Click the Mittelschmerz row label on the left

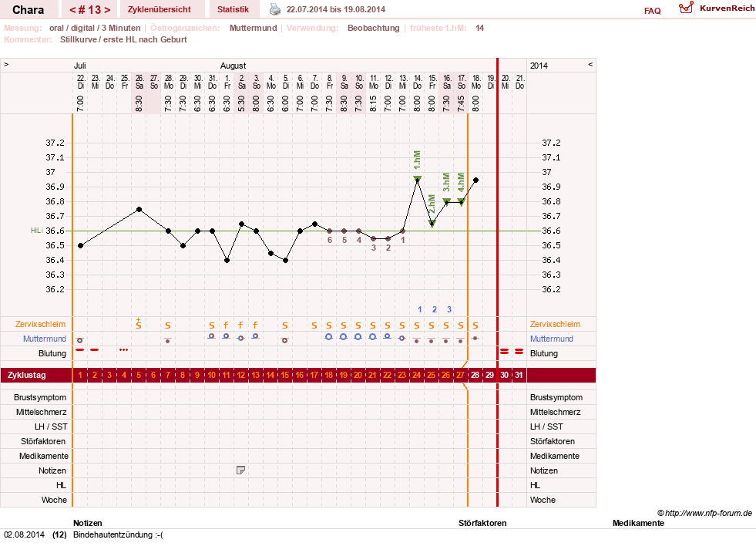pos(42,412)
